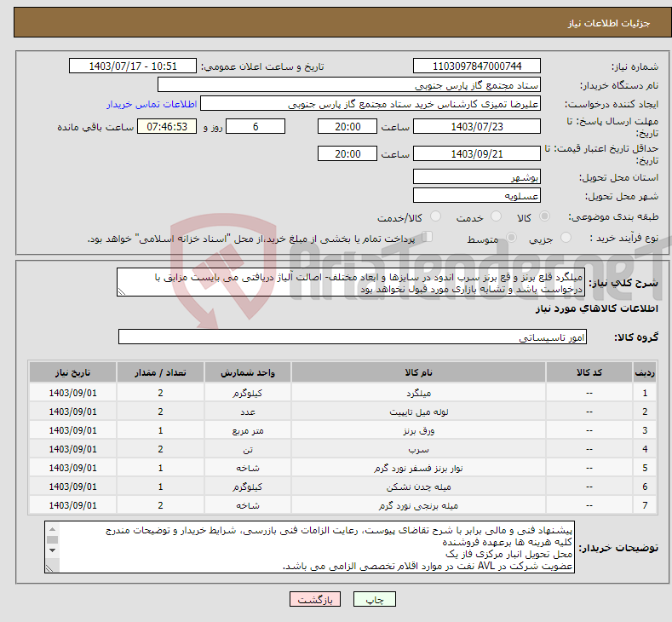
Task: Click the price validity 20:00 time field
Action: tap(347, 153)
